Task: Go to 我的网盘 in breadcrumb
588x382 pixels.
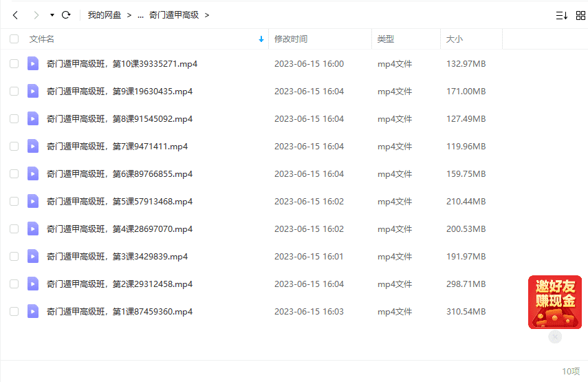Action: [x=105, y=14]
